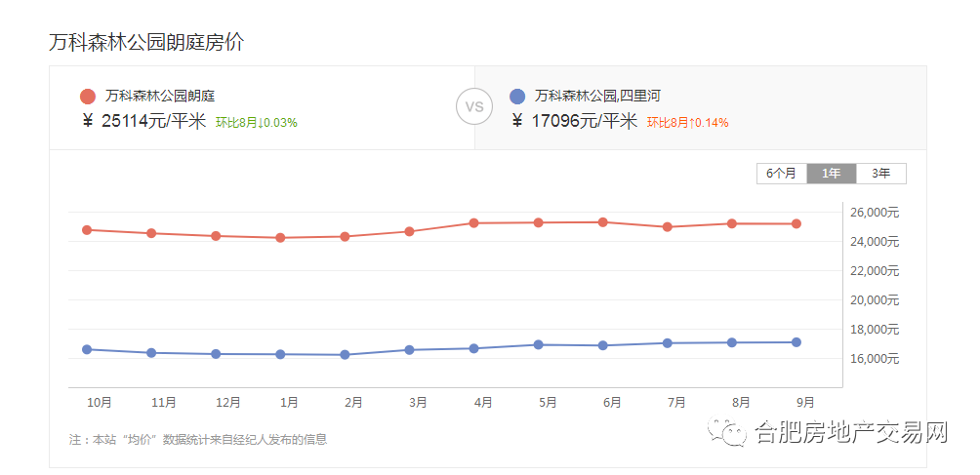Screen dimensions: 980x475
Task: Click the red line's 6月 data point
Action: tap(602, 222)
